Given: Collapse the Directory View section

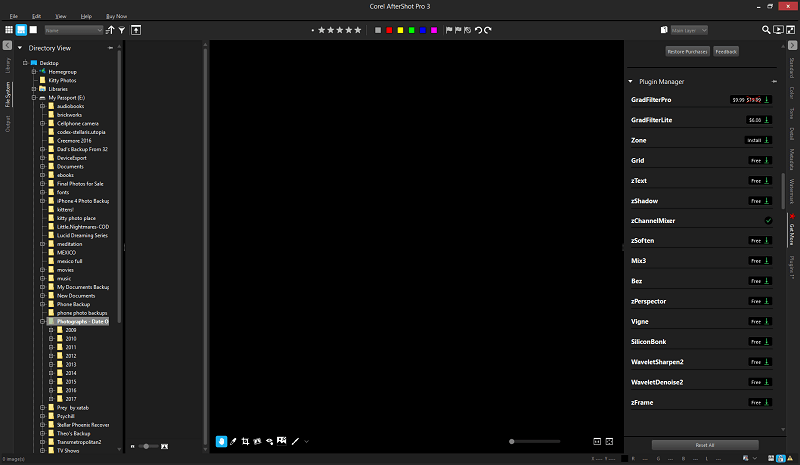Looking at the screenshot, I should point(20,48).
